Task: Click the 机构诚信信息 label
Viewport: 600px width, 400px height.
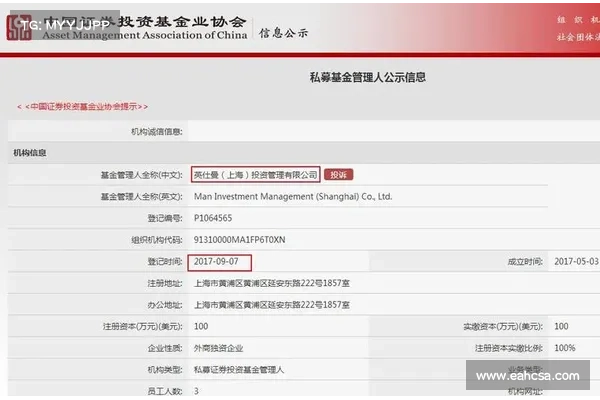Action: tap(157, 132)
